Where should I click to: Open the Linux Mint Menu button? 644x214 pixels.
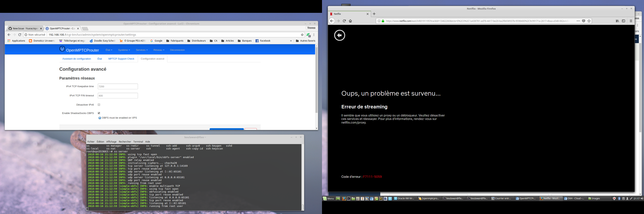pyautogui.click(x=329, y=199)
